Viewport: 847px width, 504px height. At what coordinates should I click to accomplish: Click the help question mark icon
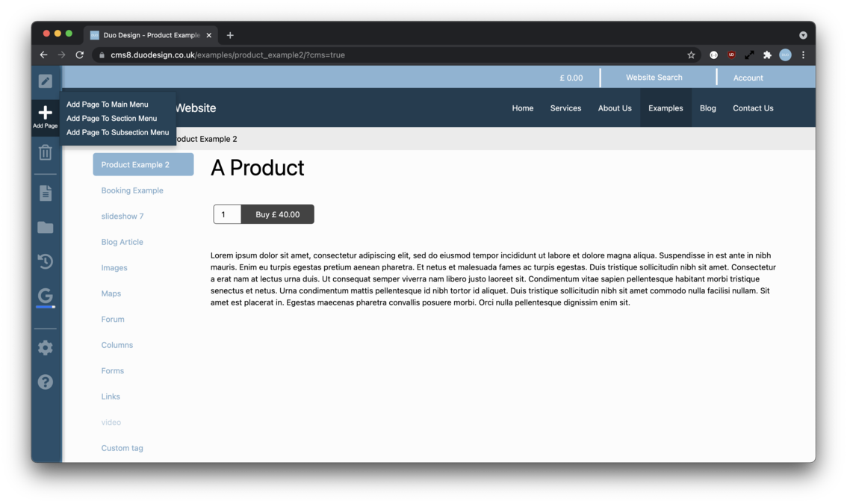[45, 382]
